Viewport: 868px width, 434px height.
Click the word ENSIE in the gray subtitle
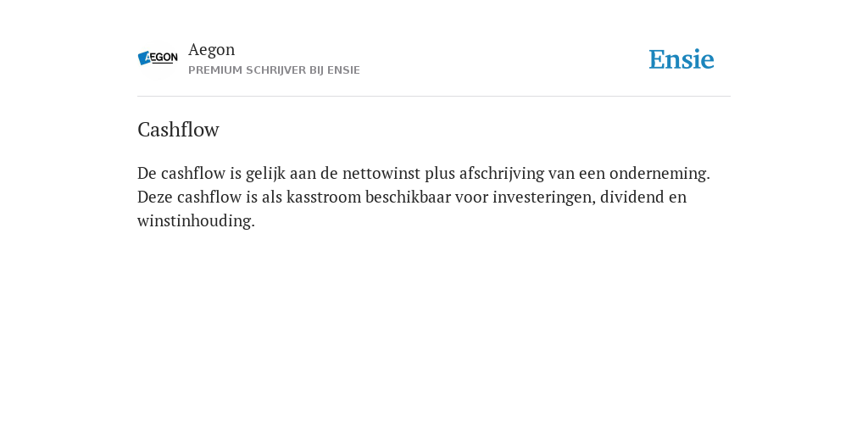[x=343, y=70]
